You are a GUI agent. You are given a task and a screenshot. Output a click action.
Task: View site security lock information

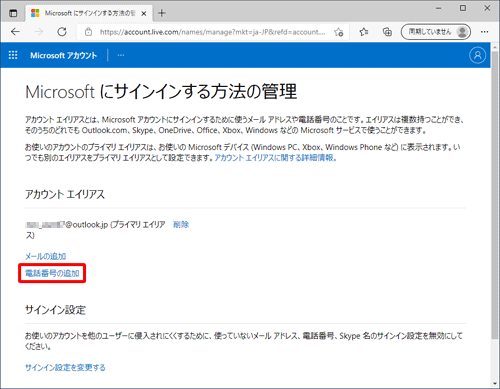[88, 32]
